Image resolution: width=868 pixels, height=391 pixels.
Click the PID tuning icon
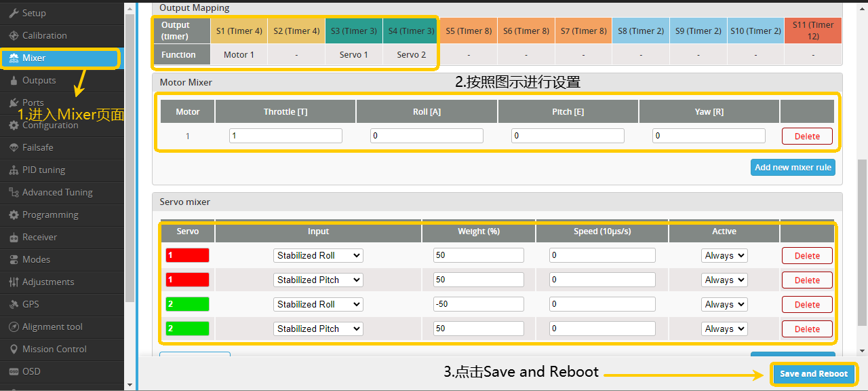tap(14, 170)
